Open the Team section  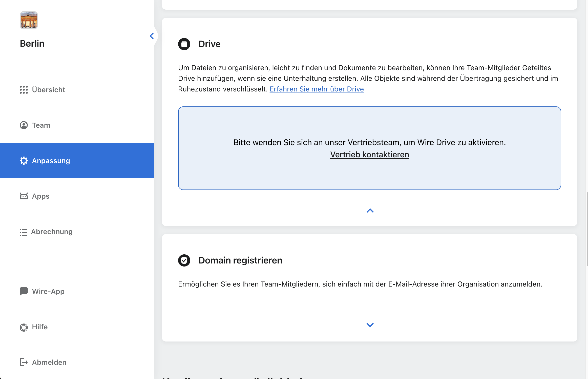point(77,125)
